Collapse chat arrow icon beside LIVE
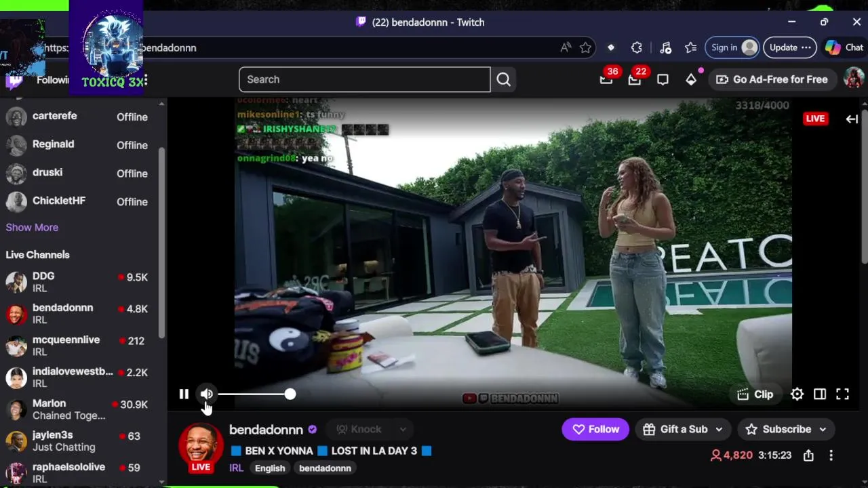This screenshot has height=488, width=868. [x=852, y=119]
